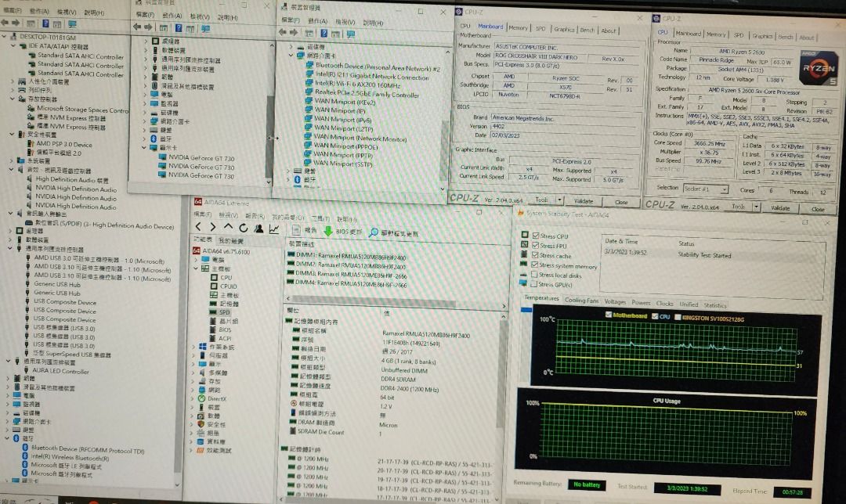Viewport: 846px width, 504px height.
Task: Click Validate in the CPU-Z processor window
Action: coord(780,207)
